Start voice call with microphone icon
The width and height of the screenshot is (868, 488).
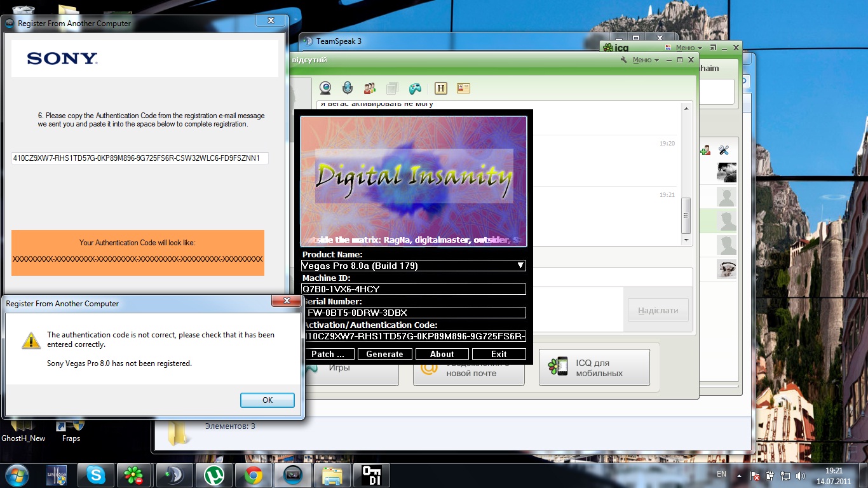(347, 88)
